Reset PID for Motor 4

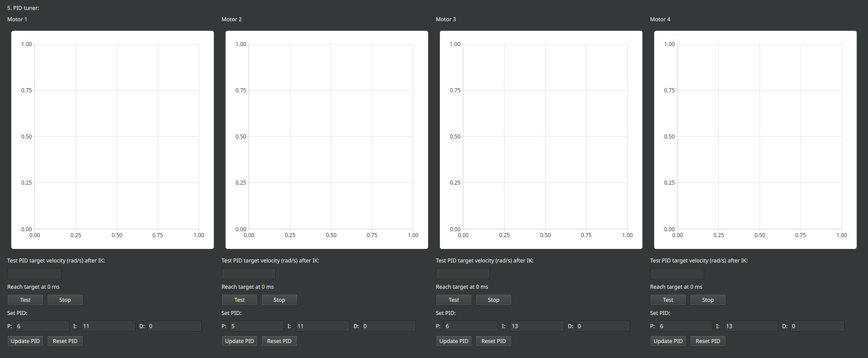[x=708, y=341]
